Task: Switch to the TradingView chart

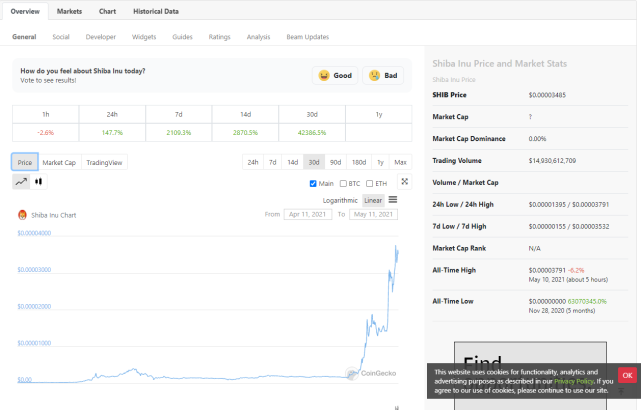Action: click(x=104, y=162)
